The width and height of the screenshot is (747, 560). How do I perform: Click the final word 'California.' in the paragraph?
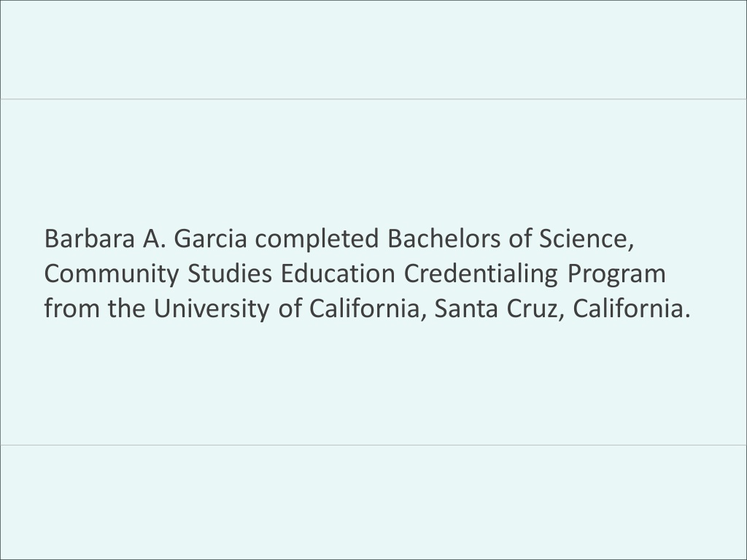[632, 309]
